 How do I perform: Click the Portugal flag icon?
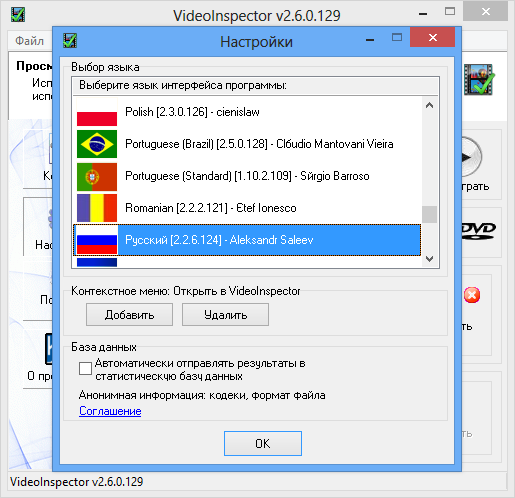click(97, 176)
